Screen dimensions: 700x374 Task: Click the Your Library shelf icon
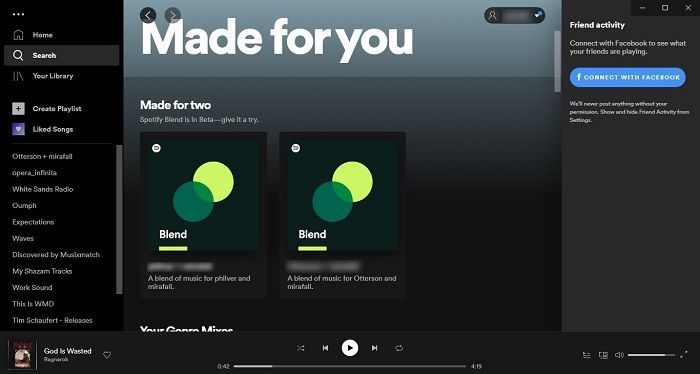18,76
